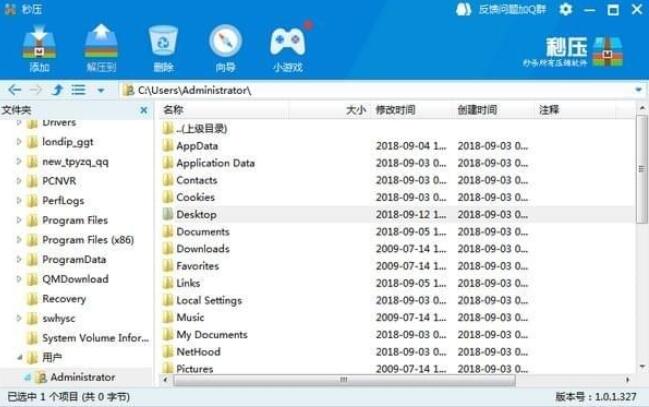This screenshot has width=649, height=407.
Task: Sort by 创建时间 column header
Action: click(493, 110)
